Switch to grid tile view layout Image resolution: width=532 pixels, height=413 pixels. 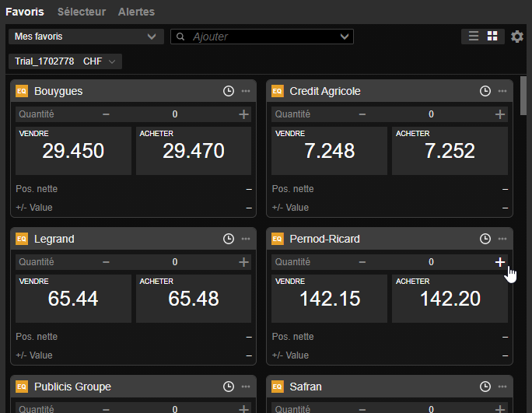492,36
